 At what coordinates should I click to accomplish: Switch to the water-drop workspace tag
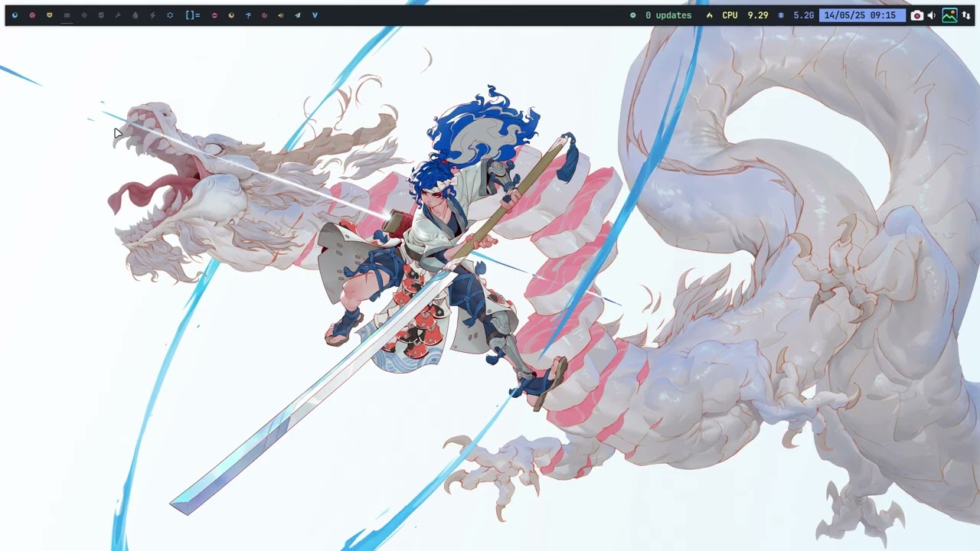pyautogui.click(x=135, y=15)
